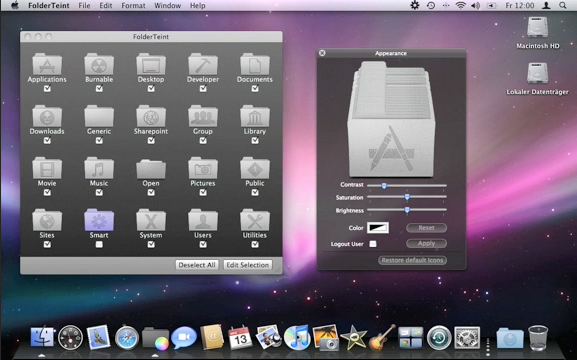Open the Help menu
The height and width of the screenshot is (360, 577).
click(197, 6)
